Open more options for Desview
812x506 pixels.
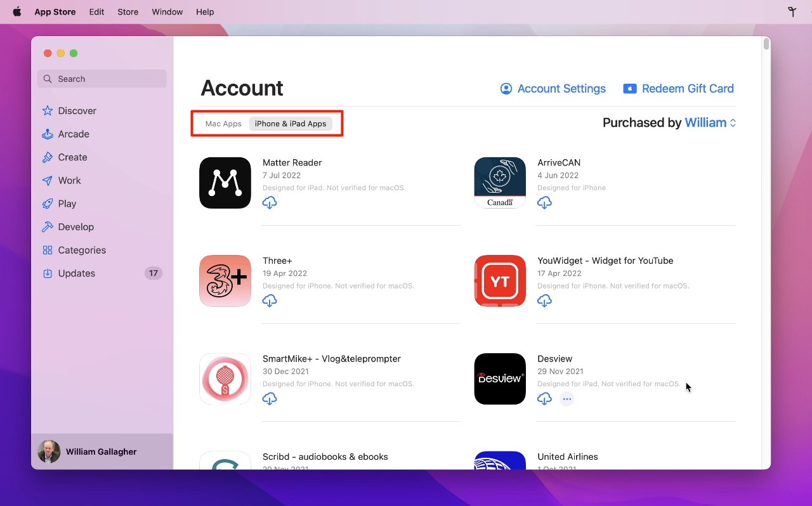567,399
